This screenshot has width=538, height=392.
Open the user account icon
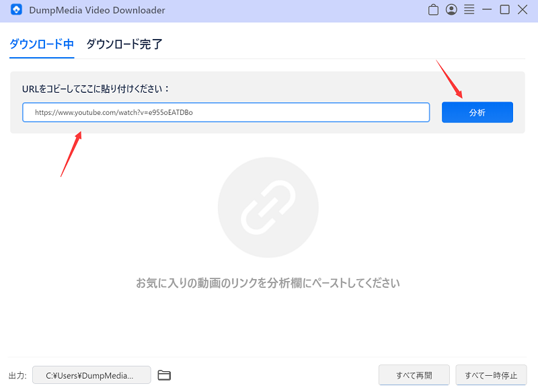click(451, 10)
